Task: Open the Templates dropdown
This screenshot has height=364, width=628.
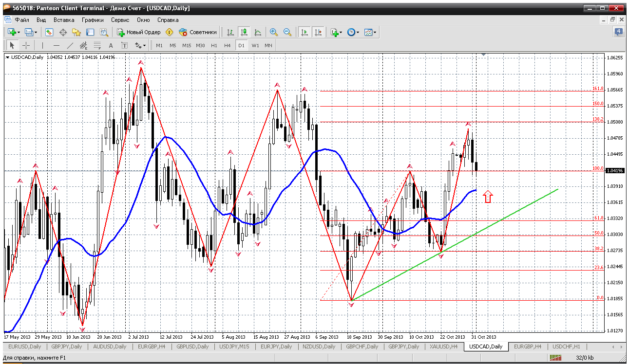Action: tap(375, 33)
